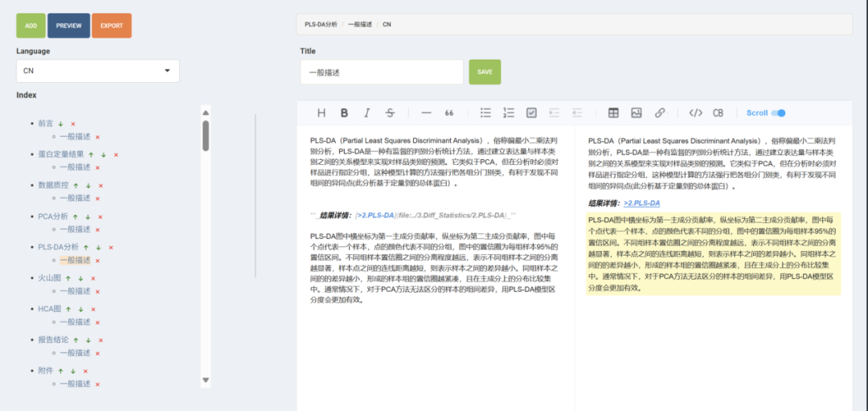Insert a task checkbox list
The image size is (868, 411).
click(x=531, y=113)
